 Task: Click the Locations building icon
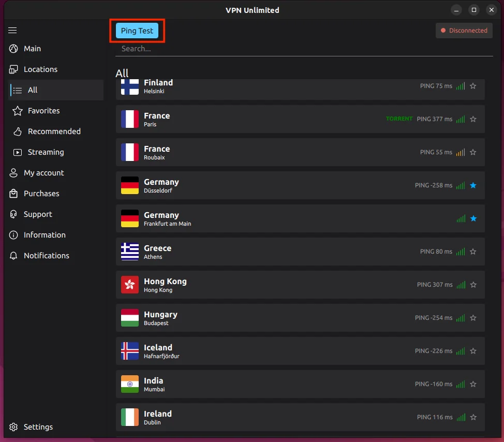pyautogui.click(x=13, y=69)
